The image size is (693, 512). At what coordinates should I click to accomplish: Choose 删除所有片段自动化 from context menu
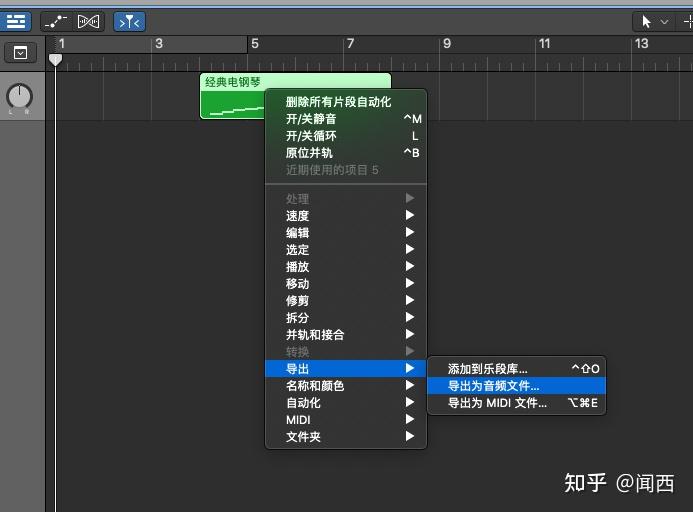tap(346, 102)
